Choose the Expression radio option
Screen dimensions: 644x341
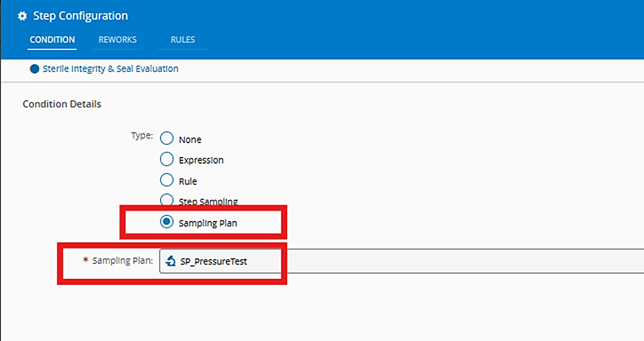coord(167,159)
